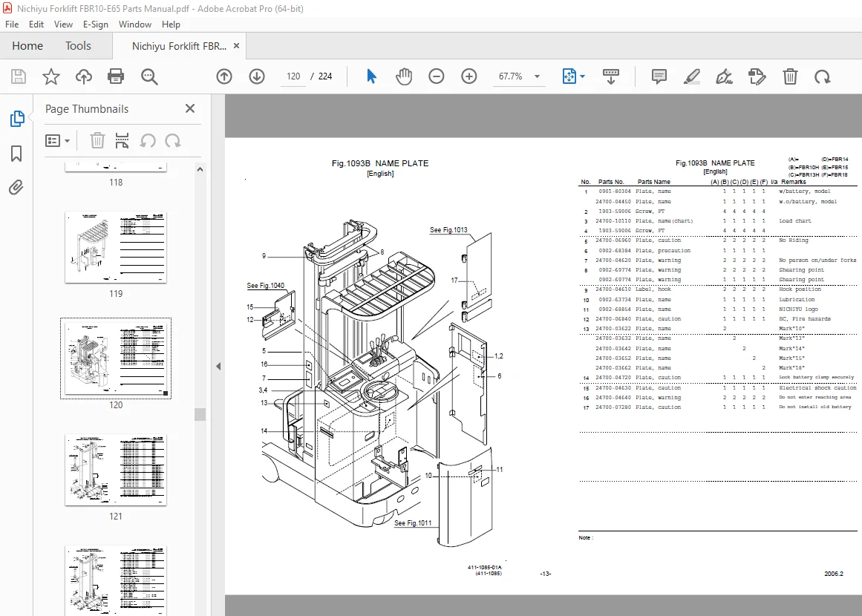Viewport: 862px width, 616px height.
Task: Click the scrolling mode keyboard icon
Action: [611, 76]
